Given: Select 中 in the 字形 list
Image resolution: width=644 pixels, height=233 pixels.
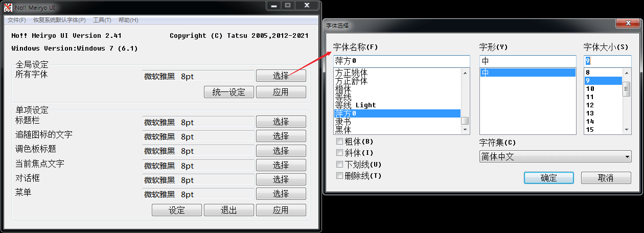Looking at the screenshot, I should tap(527, 73).
